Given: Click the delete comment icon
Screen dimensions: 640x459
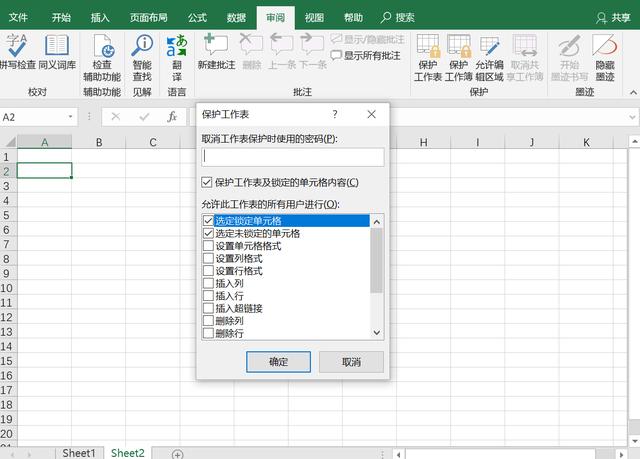Looking at the screenshot, I should coord(251,45).
